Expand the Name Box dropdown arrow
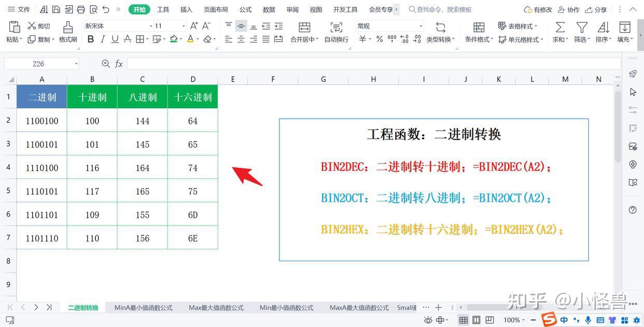This screenshot has height=327, width=644. coord(76,64)
